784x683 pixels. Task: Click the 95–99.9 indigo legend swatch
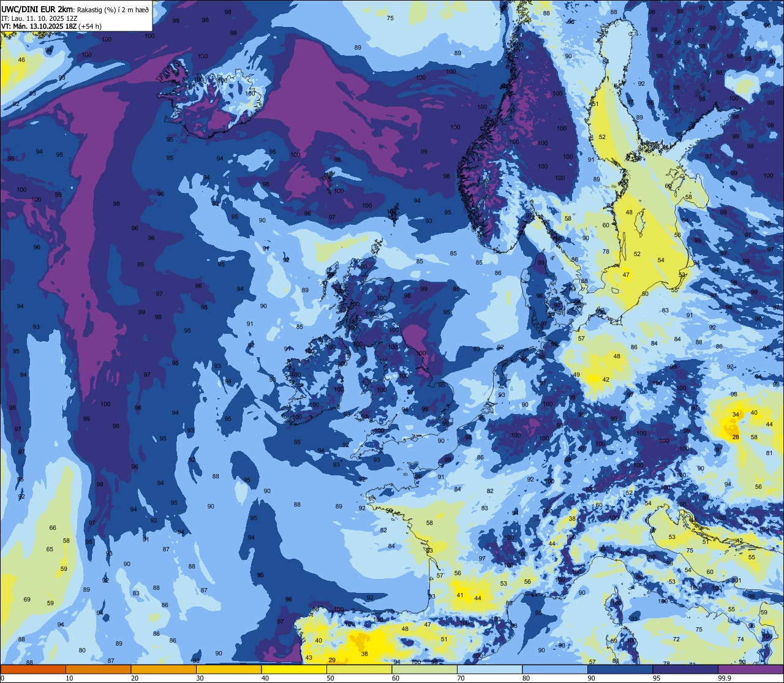click(x=685, y=669)
